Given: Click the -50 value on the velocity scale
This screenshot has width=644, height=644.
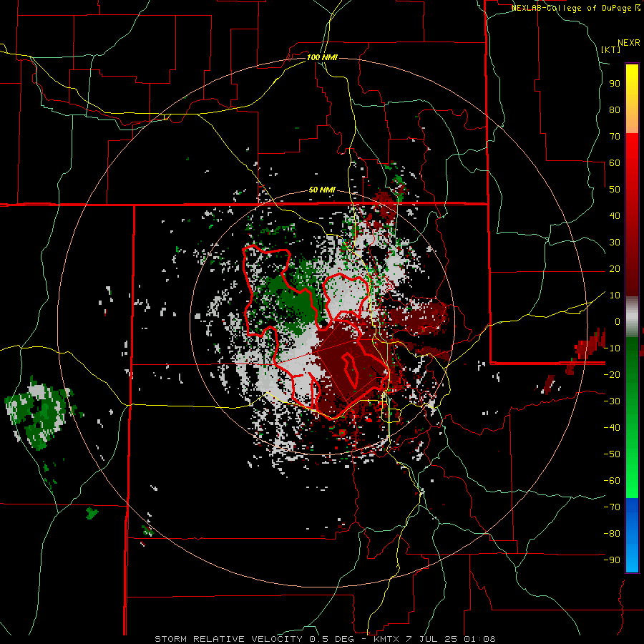Looking at the screenshot, I should click(612, 454).
